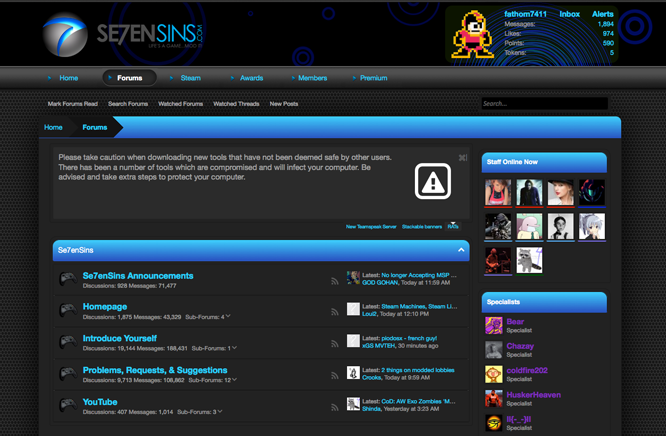Open the Awards navigation tab
The width and height of the screenshot is (666, 436).
(x=251, y=78)
